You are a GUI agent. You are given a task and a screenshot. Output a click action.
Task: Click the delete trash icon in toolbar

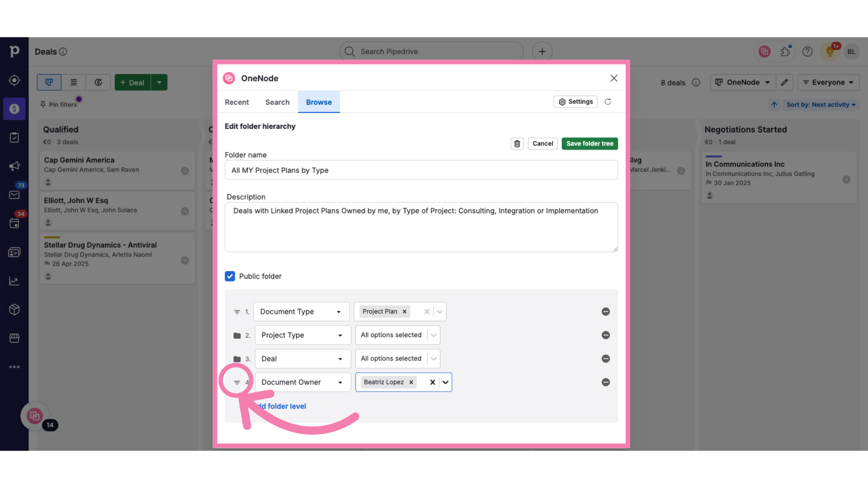click(517, 143)
